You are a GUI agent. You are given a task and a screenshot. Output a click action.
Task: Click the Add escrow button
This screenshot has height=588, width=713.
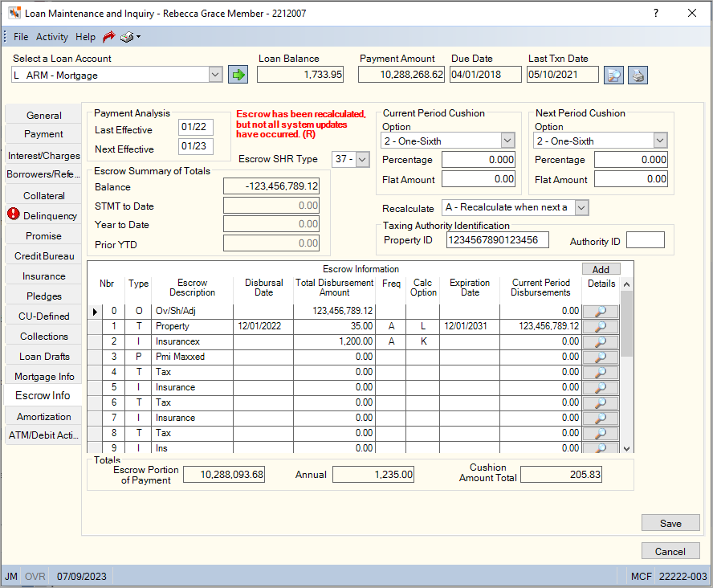[601, 269]
